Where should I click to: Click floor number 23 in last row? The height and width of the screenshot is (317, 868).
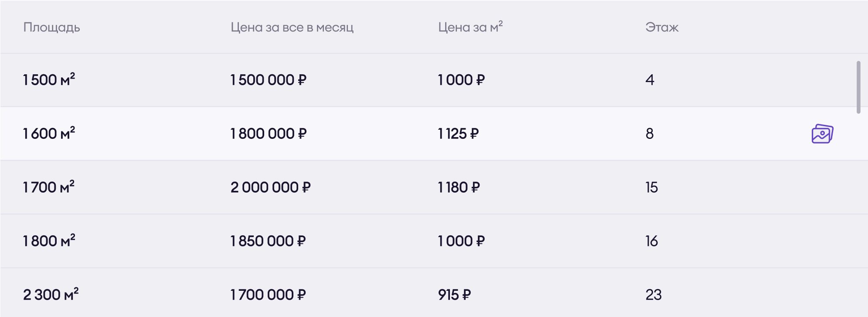[653, 295]
